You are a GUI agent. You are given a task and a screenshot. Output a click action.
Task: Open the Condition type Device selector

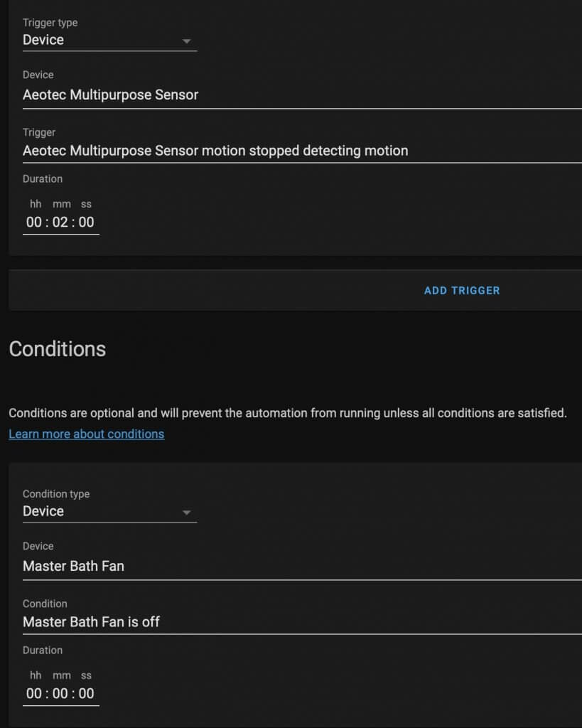(x=109, y=511)
